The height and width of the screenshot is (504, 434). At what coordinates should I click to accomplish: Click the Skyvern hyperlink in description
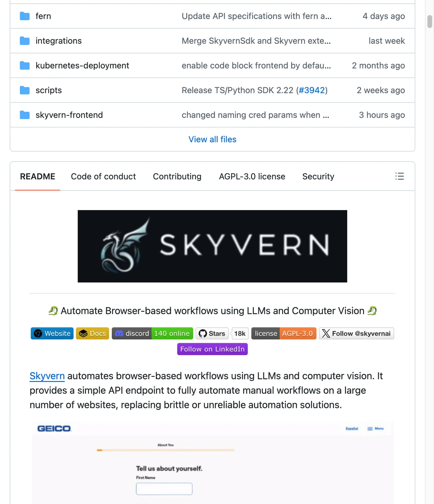(47, 376)
